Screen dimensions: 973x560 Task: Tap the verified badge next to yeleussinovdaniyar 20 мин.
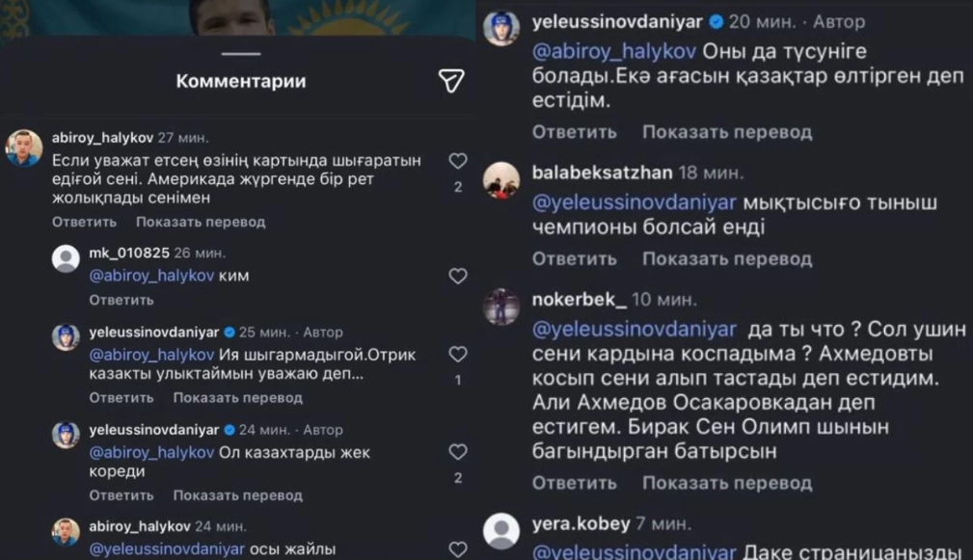(x=716, y=22)
